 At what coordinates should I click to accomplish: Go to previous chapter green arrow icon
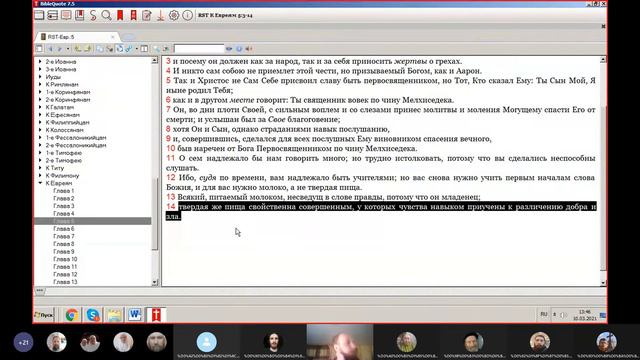point(77,49)
